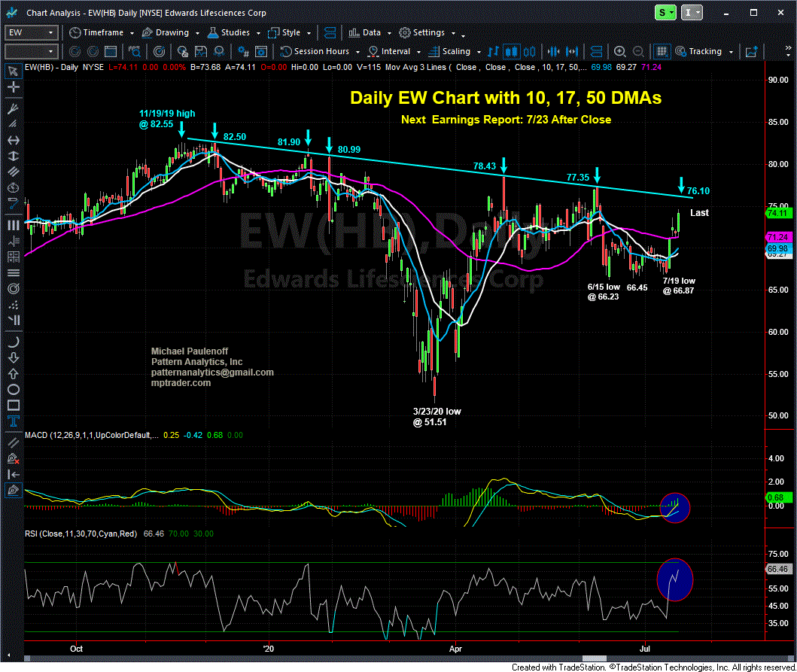797x672 pixels.
Task: Click the cyan 69.98 moving average tag
Action: click(777, 248)
